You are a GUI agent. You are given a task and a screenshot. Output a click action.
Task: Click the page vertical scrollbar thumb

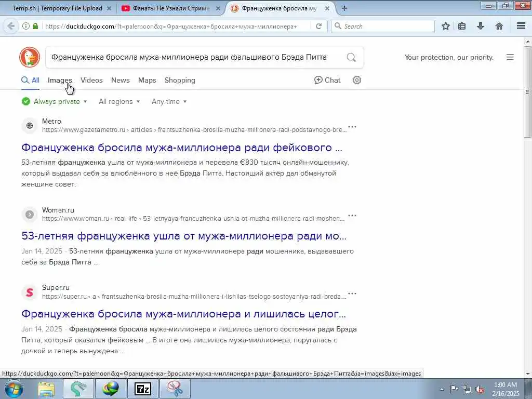(x=527, y=91)
